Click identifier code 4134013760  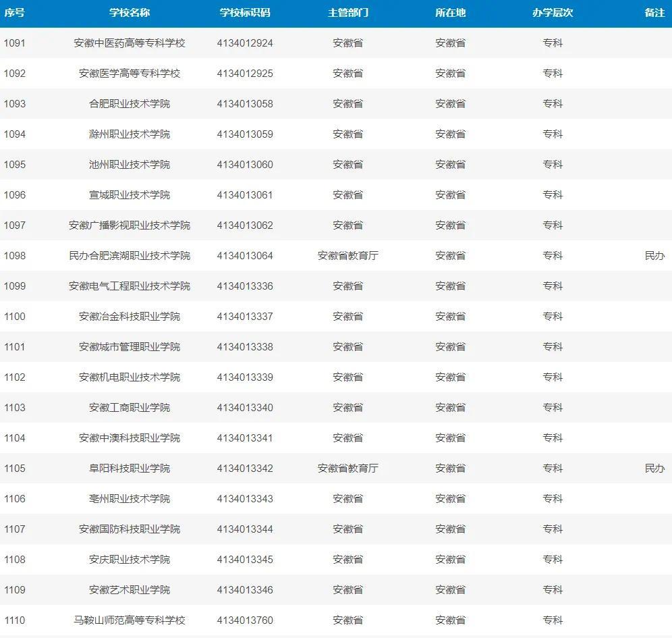pos(245,620)
